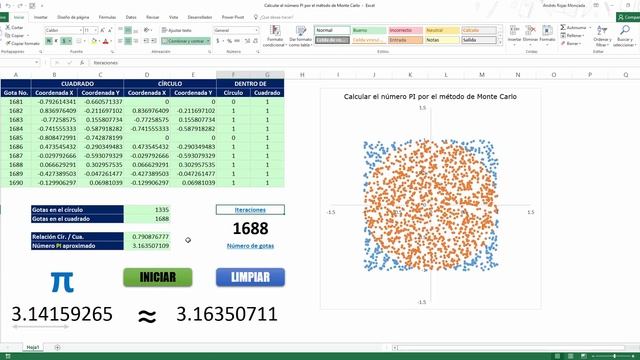Click the formula bar showing Iteraciones

(x=363, y=63)
